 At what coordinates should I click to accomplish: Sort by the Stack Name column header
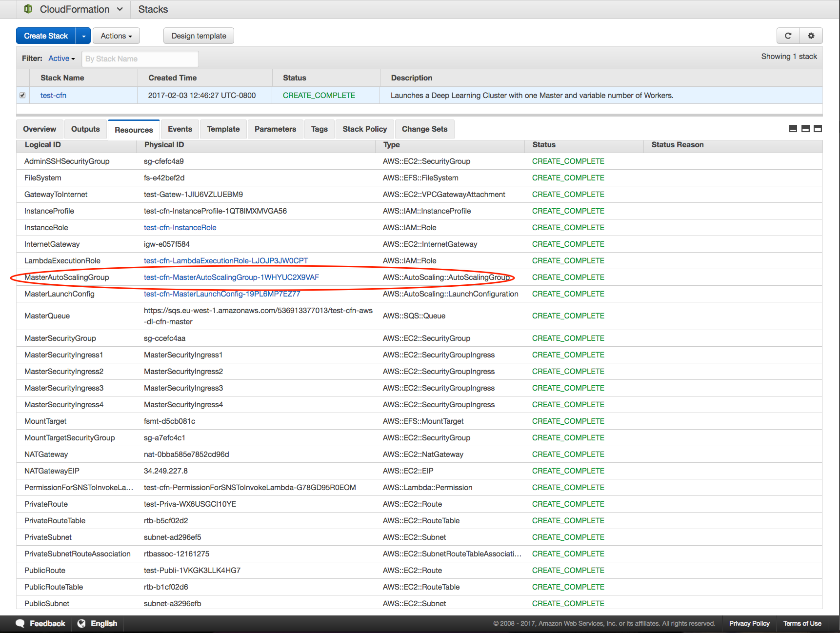tap(62, 78)
